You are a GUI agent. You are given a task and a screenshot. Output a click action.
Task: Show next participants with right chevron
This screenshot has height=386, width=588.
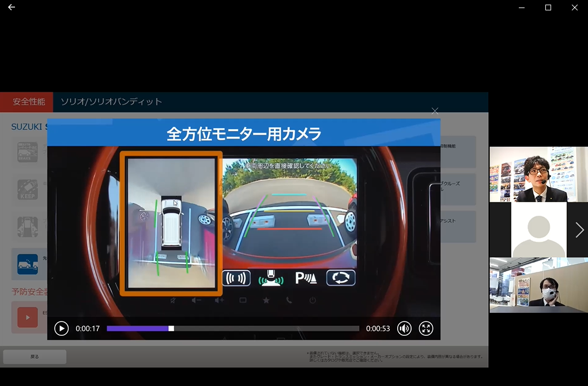[579, 230]
